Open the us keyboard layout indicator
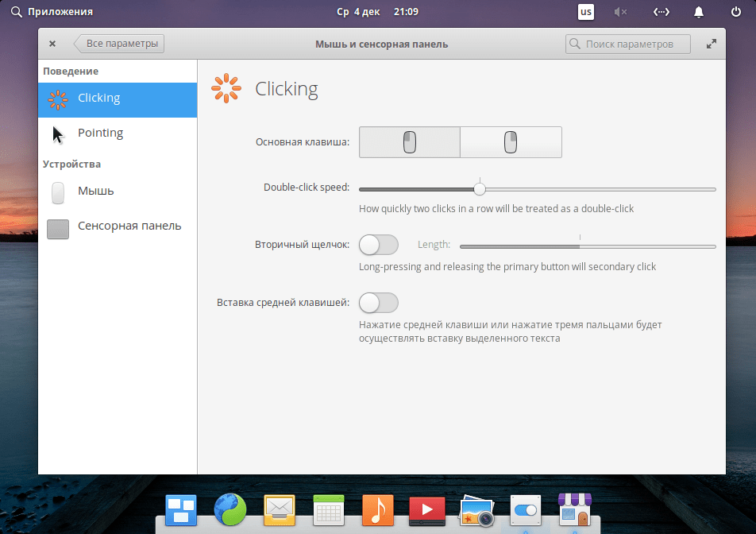This screenshot has height=534, width=756. click(x=586, y=12)
